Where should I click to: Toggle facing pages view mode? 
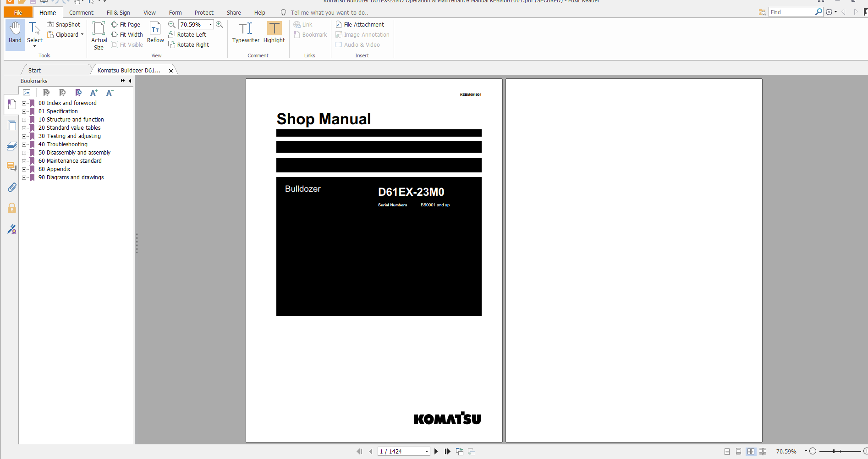pyautogui.click(x=751, y=452)
